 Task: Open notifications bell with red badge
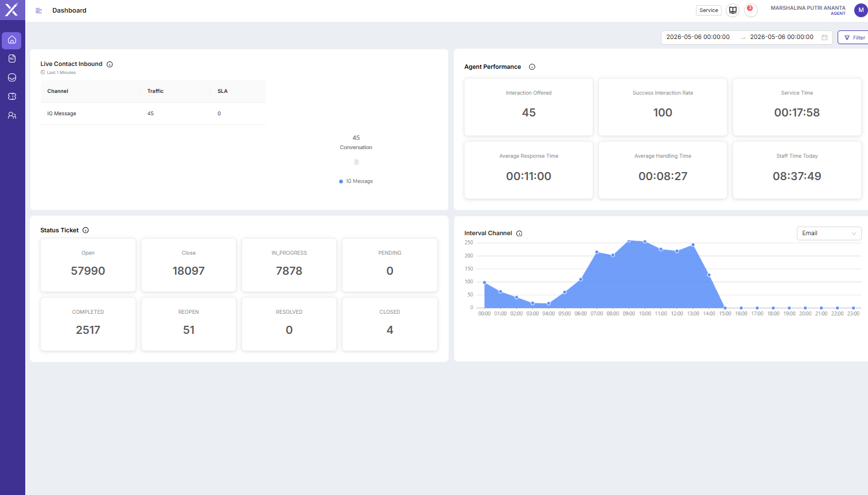(x=750, y=10)
